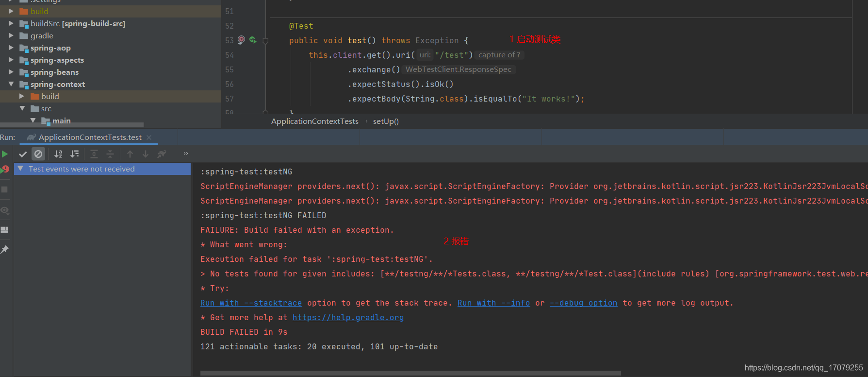This screenshot has width=868, height=377.
Task: Select 'Test events were not received' row
Action: (x=102, y=169)
